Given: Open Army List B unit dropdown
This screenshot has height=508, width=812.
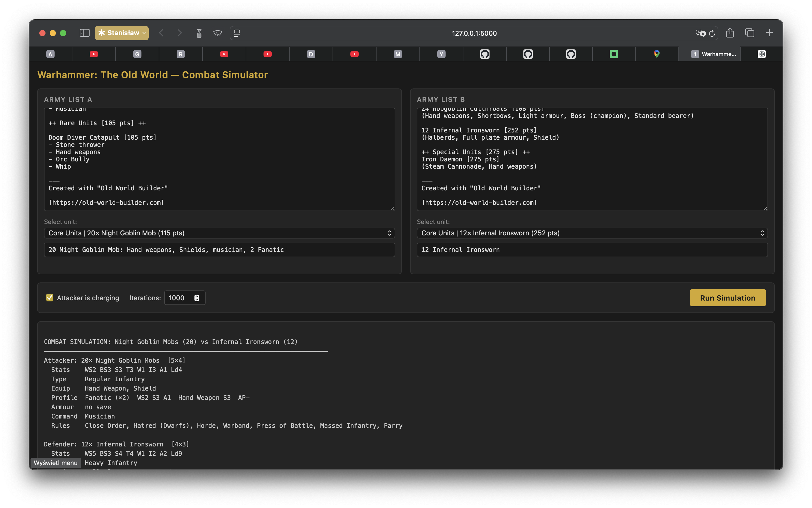Looking at the screenshot, I should click(x=592, y=233).
